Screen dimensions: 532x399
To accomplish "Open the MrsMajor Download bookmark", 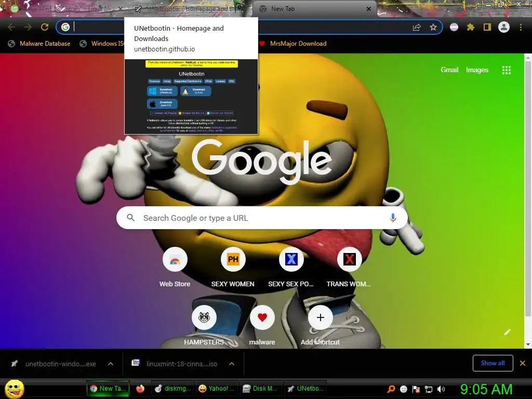I will click(x=293, y=44).
